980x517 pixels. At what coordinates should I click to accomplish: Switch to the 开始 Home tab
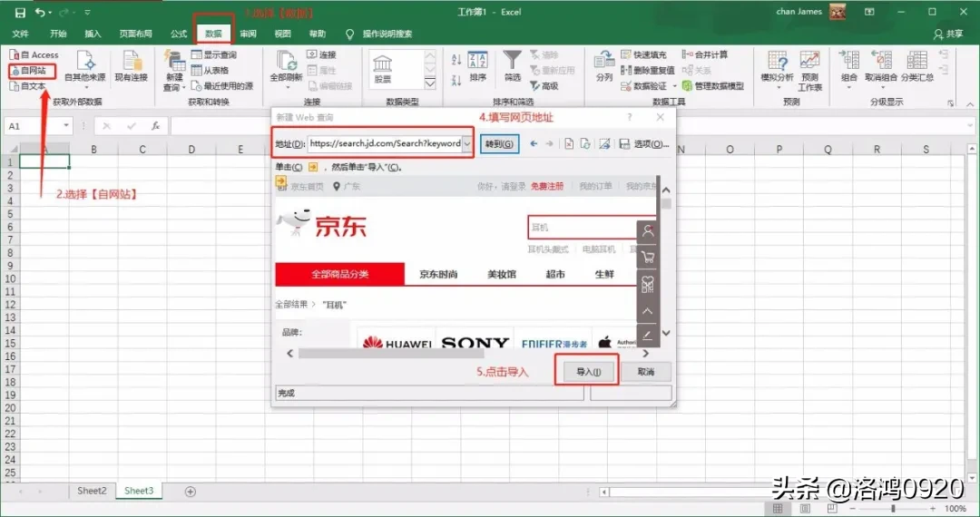coord(58,34)
